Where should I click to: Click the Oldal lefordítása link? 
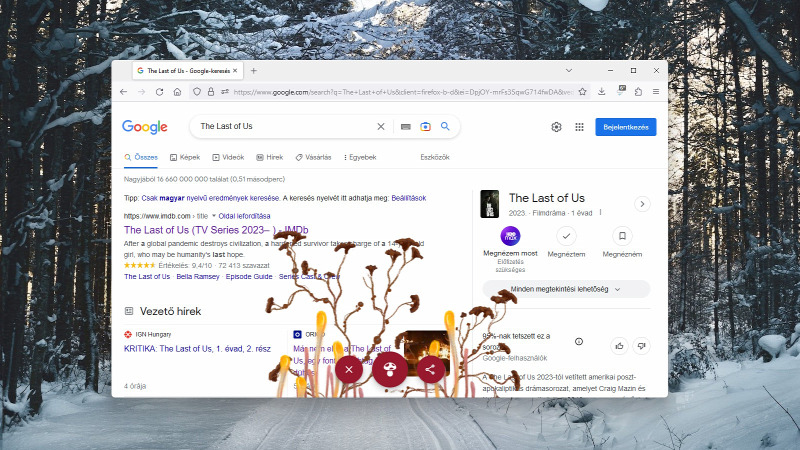(244, 216)
